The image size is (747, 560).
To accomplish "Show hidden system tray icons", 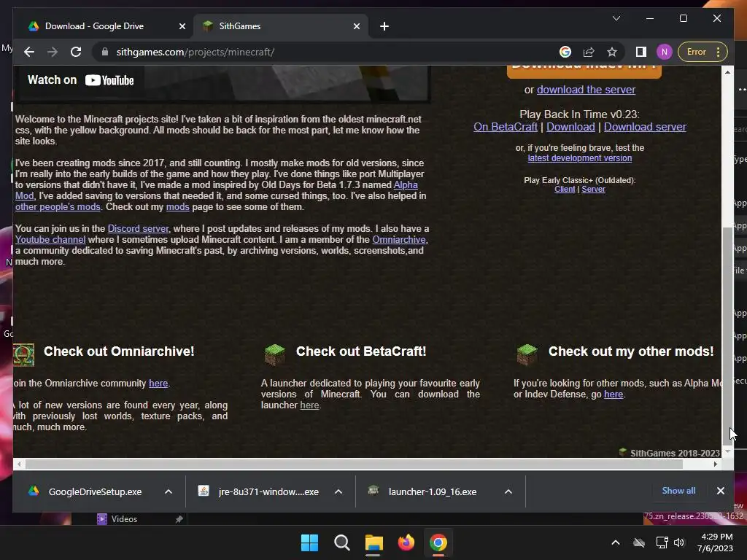I will [x=616, y=542].
